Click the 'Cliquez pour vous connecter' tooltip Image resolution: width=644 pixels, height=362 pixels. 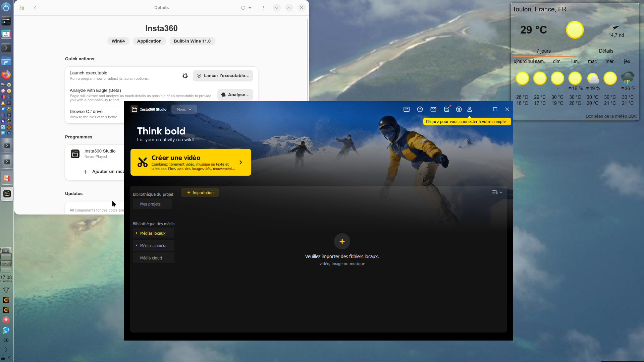[x=467, y=122]
